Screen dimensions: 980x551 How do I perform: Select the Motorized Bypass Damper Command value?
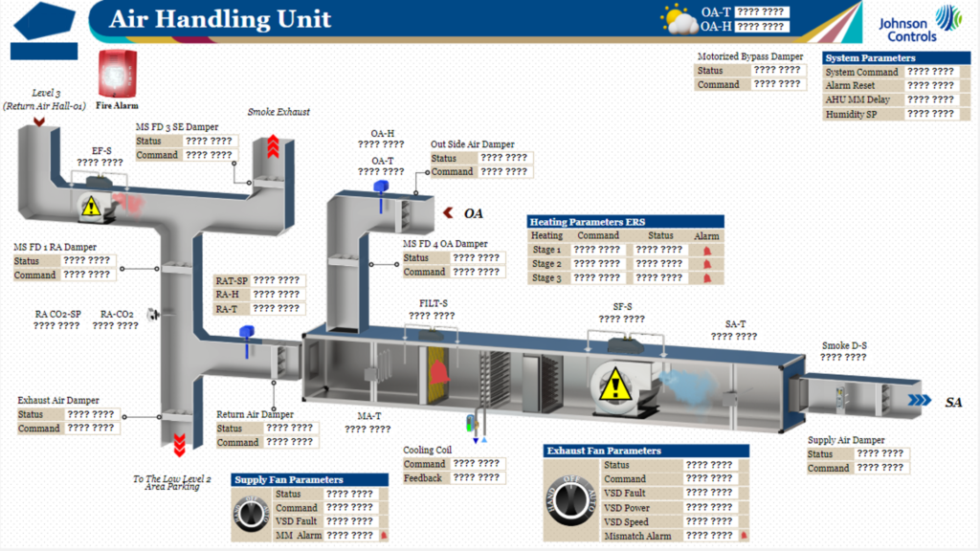coord(776,84)
